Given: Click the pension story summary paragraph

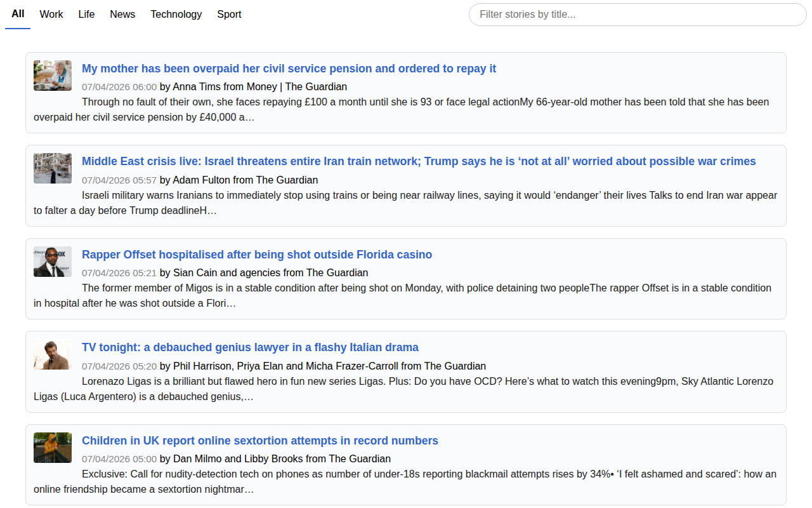Looking at the screenshot, I should tap(406, 110).
